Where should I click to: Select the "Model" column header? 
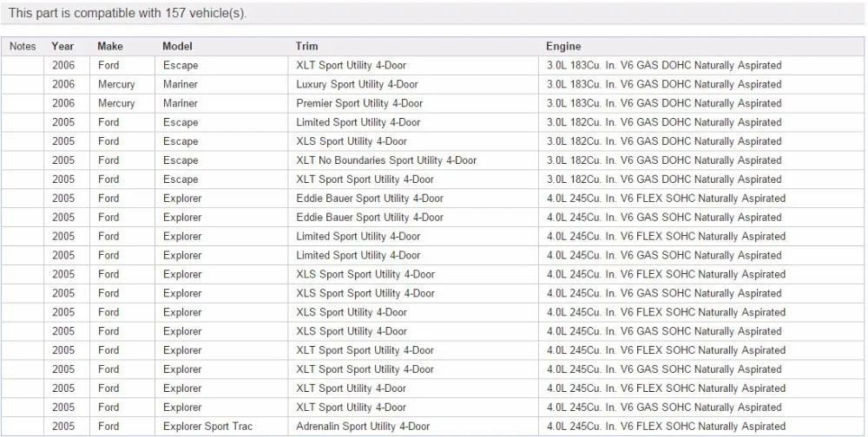click(x=178, y=47)
